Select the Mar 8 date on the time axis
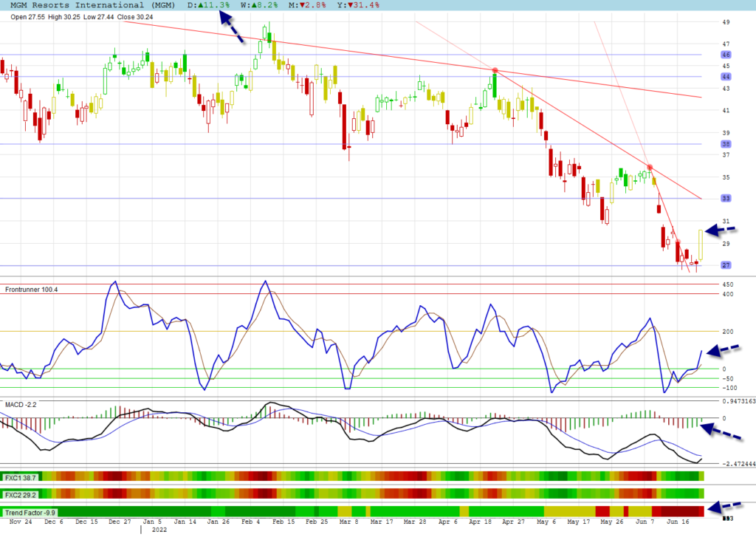Image resolution: width=756 pixels, height=543 pixels. pyautogui.click(x=349, y=522)
